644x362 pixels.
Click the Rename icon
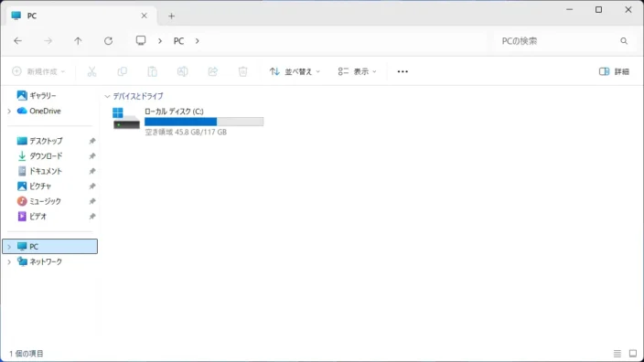[182, 71]
